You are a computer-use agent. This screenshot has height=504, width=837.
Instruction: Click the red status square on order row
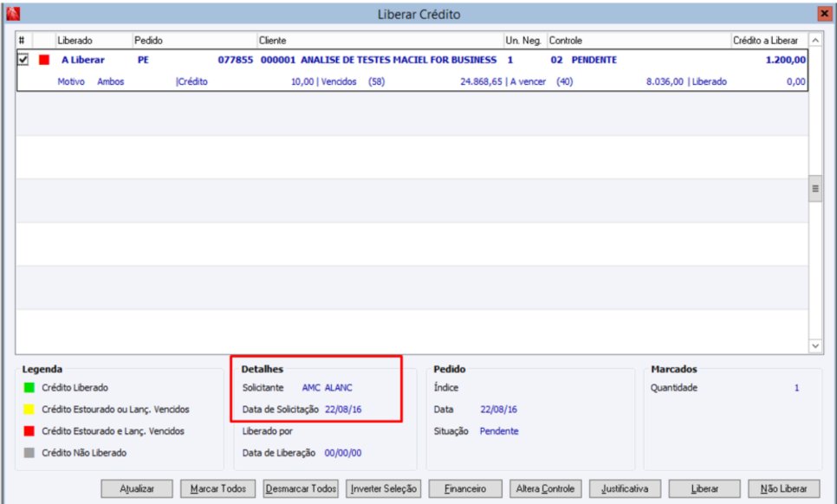[44, 60]
